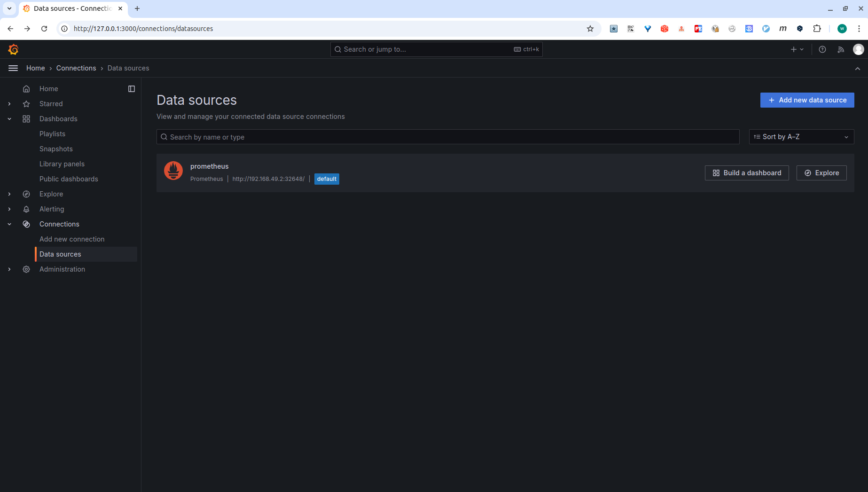Click the Search or jump to field

[436, 49]
